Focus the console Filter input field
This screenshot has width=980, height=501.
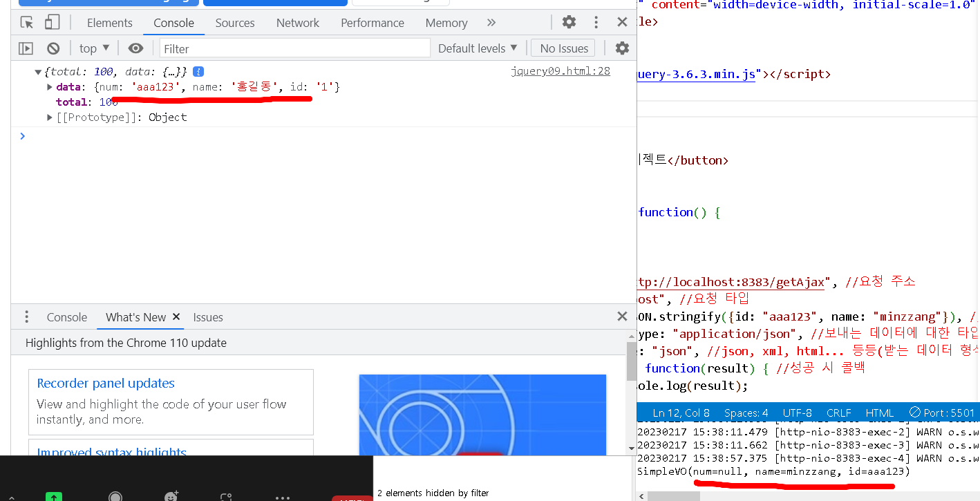pyautogui.click(x=294, y=48)
